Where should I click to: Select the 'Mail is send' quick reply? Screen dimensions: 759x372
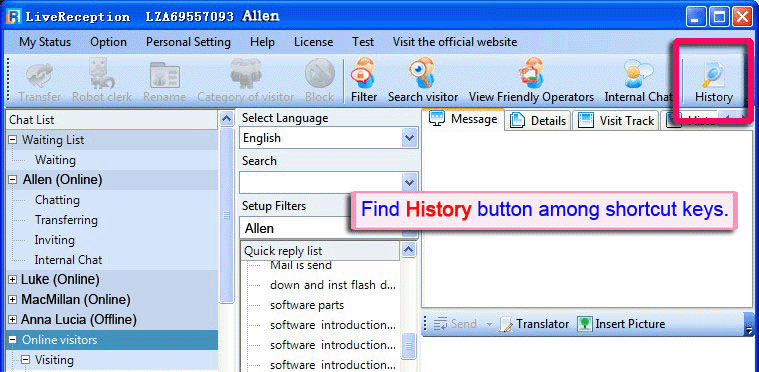(x=301, y=265)
